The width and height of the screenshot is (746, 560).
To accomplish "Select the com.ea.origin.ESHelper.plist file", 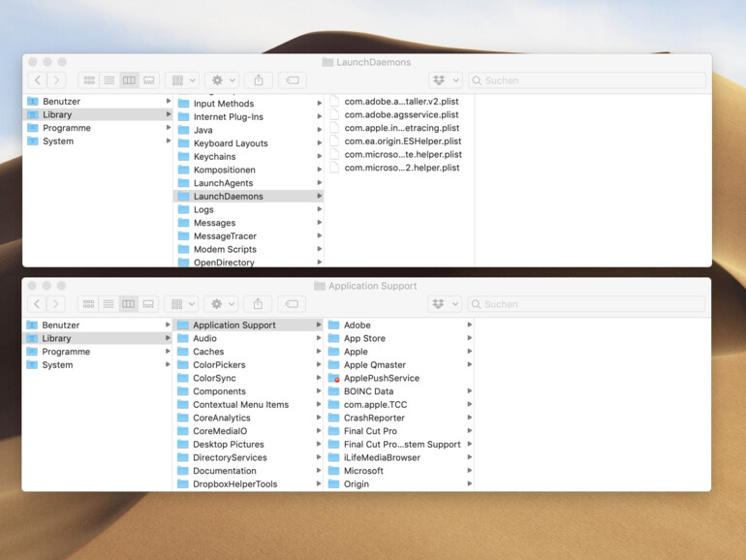I will point(401,141).
